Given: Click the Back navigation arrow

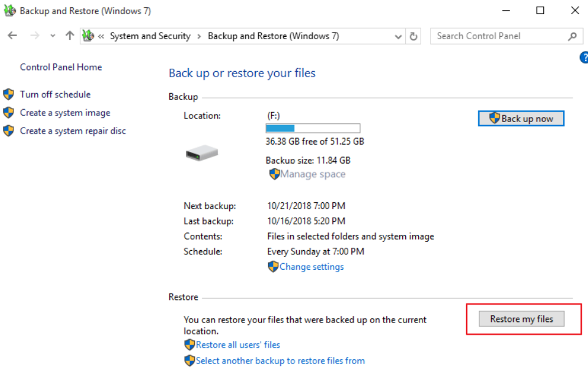Looking at the screenshot, I should tap(12, 36).
